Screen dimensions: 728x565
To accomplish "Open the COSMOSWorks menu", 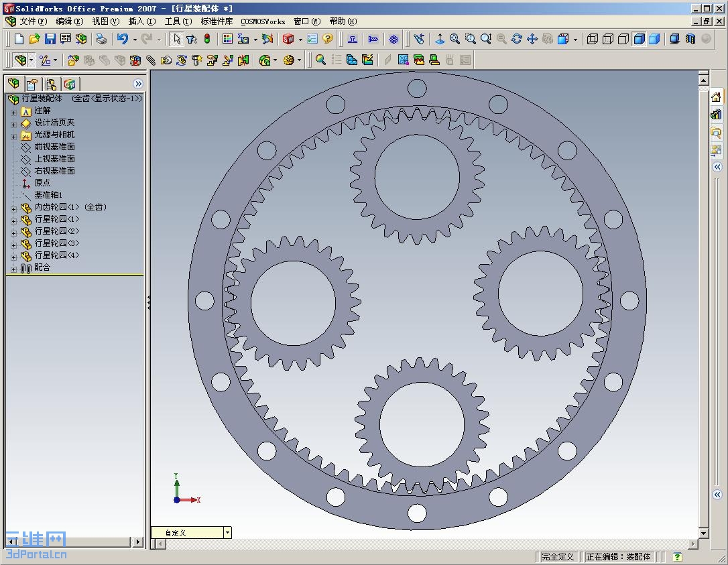I will [x=263, y=21].
